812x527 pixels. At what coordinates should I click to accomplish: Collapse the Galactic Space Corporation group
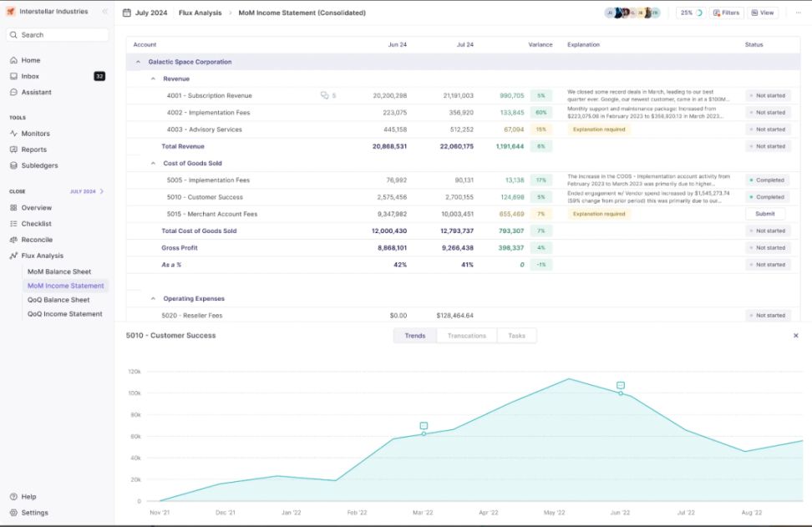tap(138, 63)
